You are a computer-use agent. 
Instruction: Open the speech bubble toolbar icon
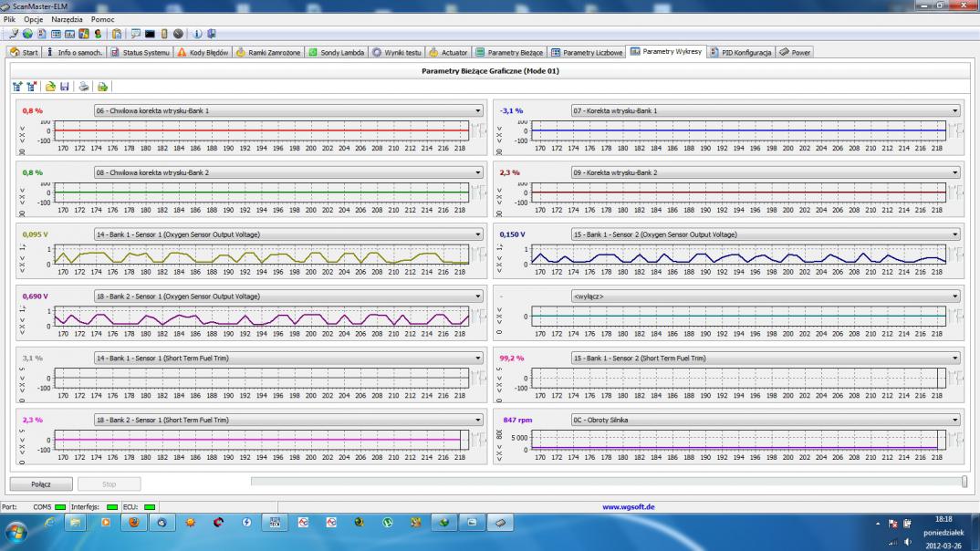point(135,34)
